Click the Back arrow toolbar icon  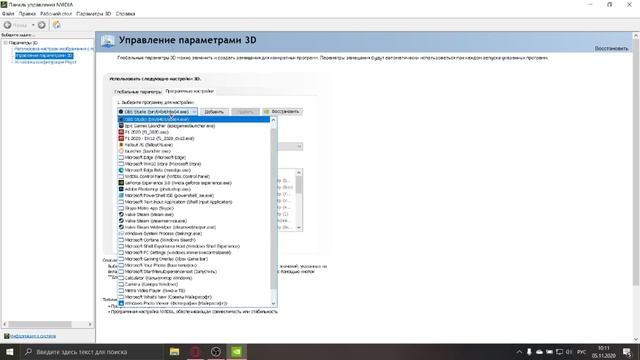coord(7,25)
